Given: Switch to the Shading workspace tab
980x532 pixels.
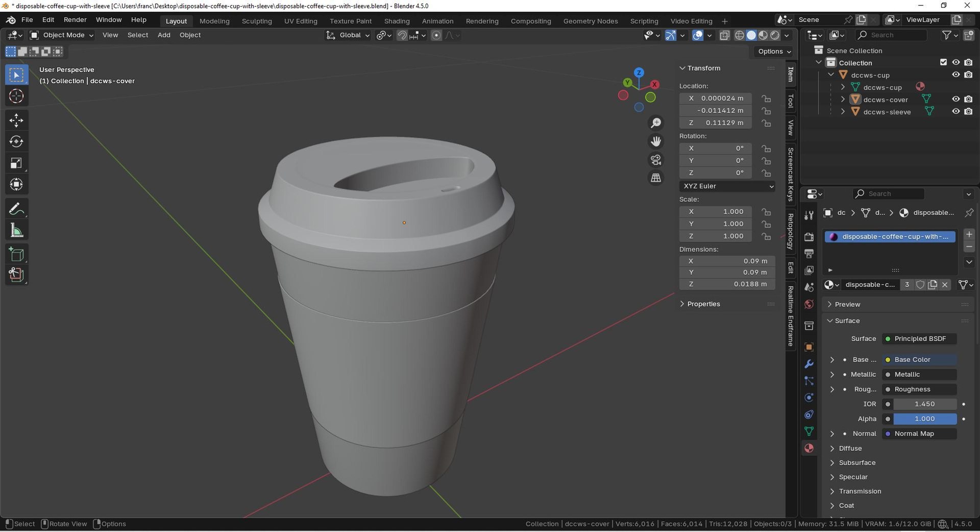Looking at the screenshot, I should pyautogui.click(x=397, y=21).
